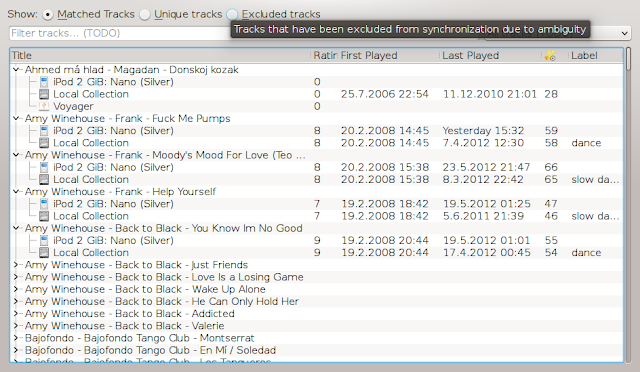Sort by the Rating column header
The height and width of the screenshot is (372, 640).
tap(324, 56)
